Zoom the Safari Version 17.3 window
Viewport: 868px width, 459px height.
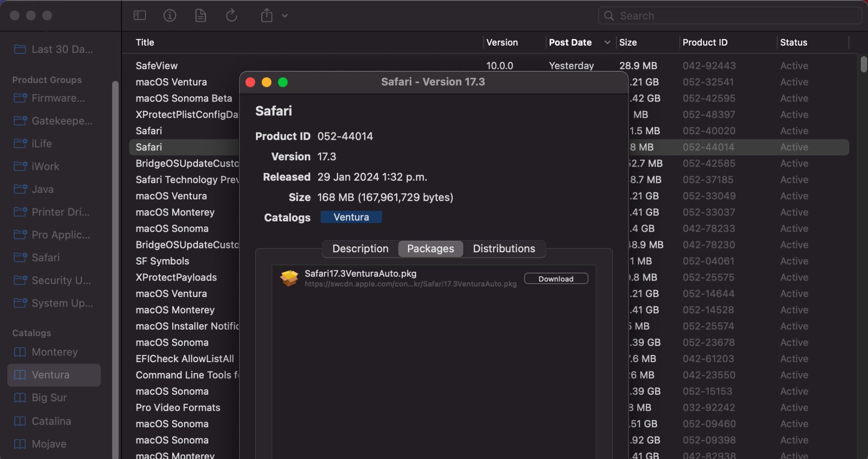tap(283, 83)
